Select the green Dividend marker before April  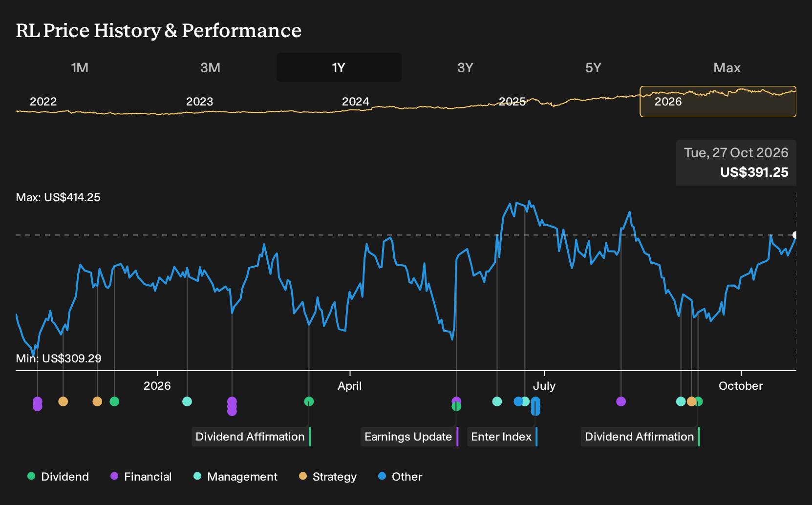309,401
